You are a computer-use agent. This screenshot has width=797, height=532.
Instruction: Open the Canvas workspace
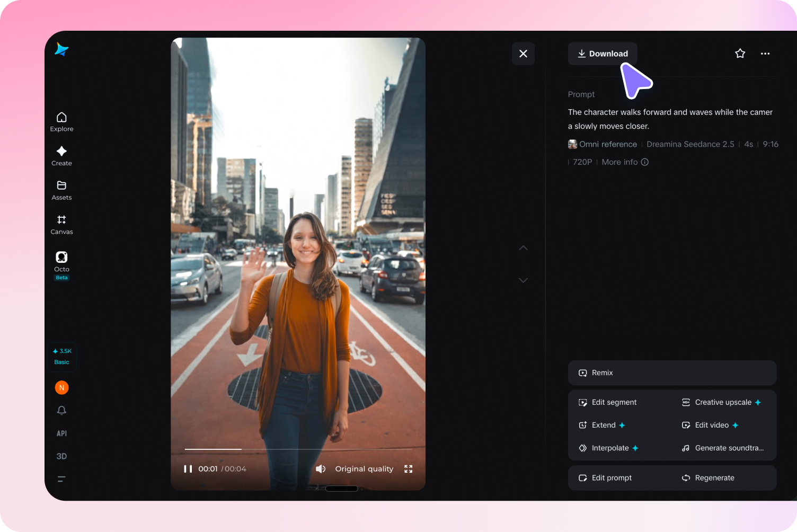pyautogui.click(x=61, y=225)
